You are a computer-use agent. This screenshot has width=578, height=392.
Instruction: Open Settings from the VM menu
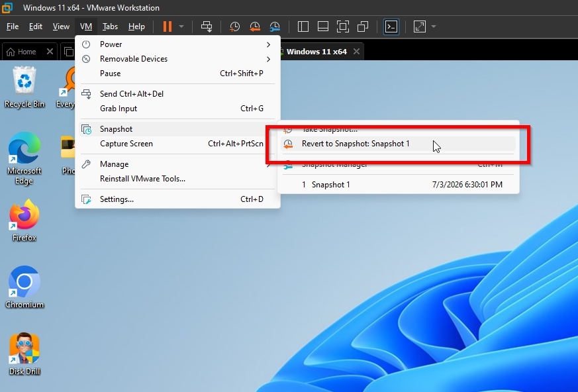click(x=177, y=199)
